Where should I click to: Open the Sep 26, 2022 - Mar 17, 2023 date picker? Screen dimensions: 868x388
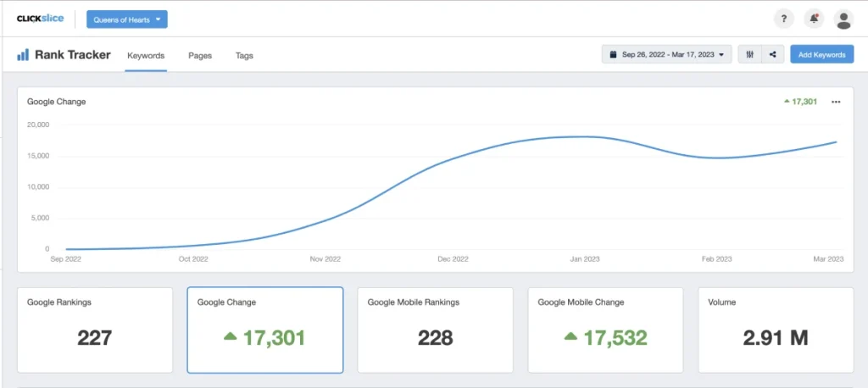tap(666, 55)
